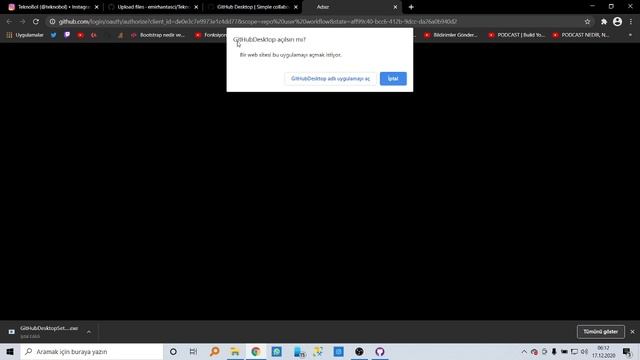Screen dimensions: 640x360
Task: Open a new browser tab
Action: click(411, 7)
